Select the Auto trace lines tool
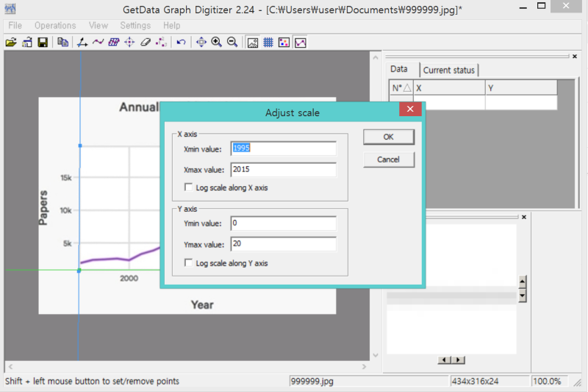 pyautogui.click(x=98, y=43)
